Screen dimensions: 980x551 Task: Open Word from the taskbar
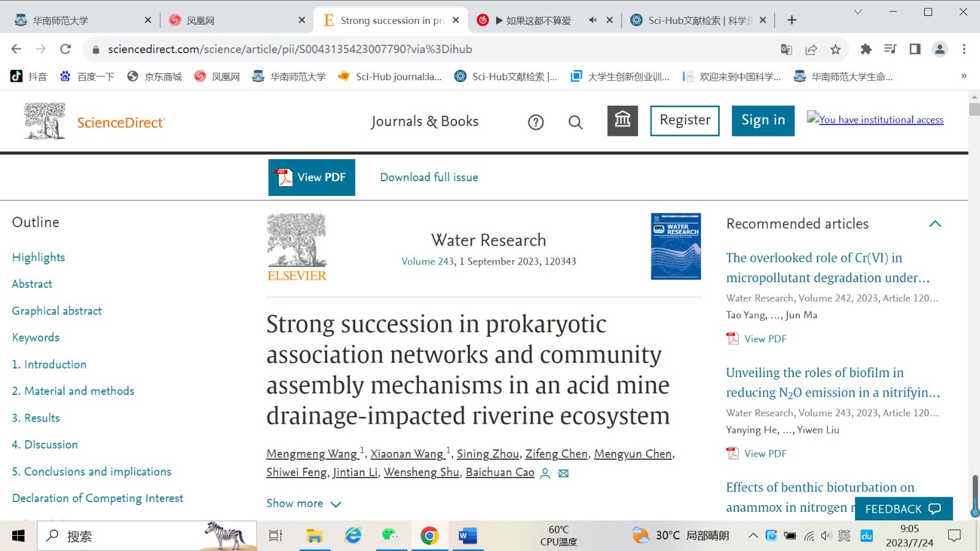467,536
